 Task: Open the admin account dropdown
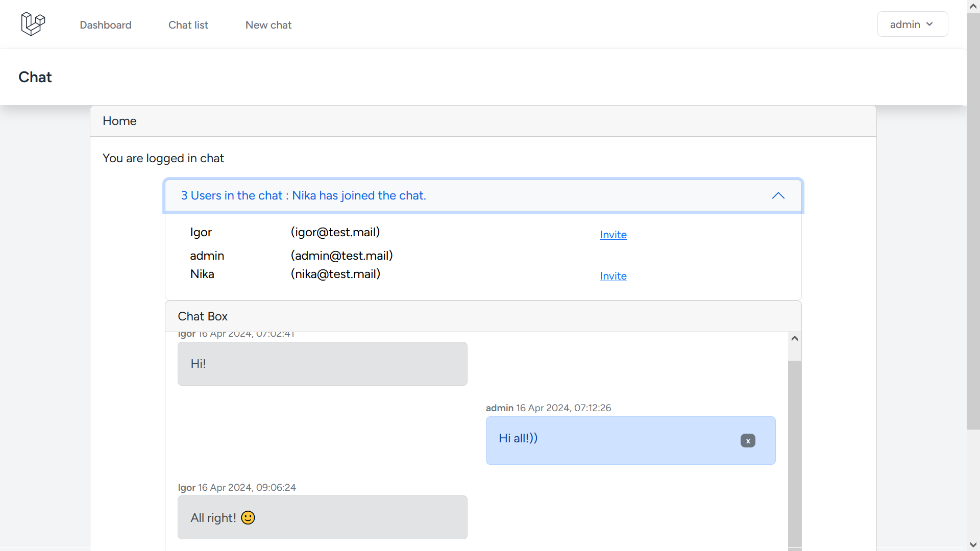[x=912, y=24]
